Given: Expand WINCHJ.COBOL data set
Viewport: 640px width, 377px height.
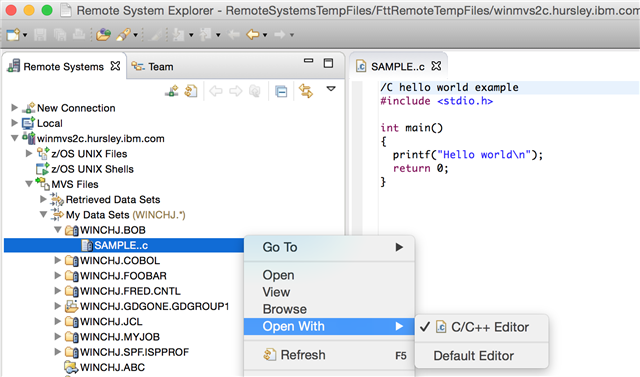Looking at the screenshot, I should pos(57,260).
